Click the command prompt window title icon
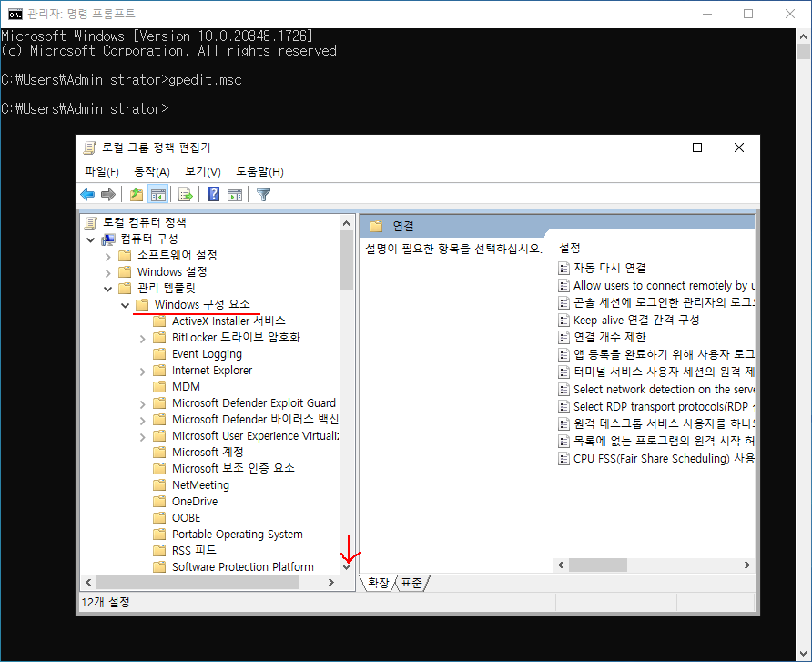 click(x=15, y=14)
